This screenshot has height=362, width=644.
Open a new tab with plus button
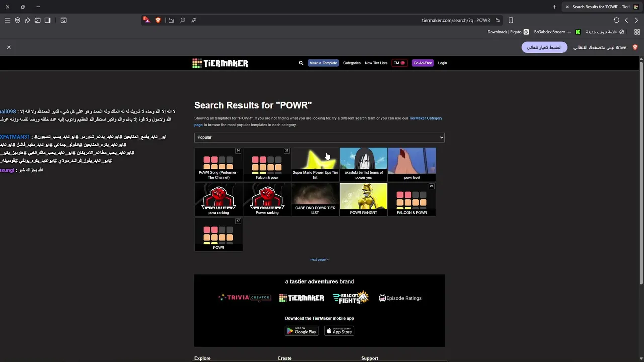click(554, 7)
